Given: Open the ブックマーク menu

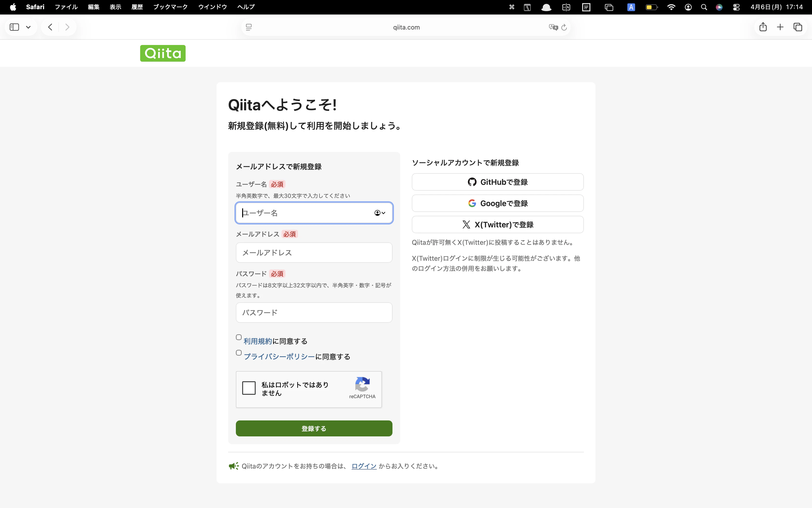Looking at the screenshot, I should tap(170, 7).
